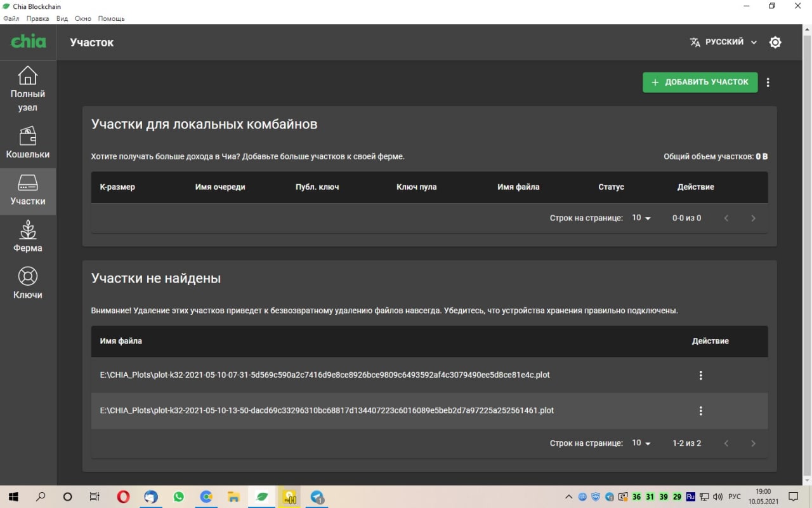The width and height of the screenshot is (812, 508).
Task: Click the volume speaker tray icon
Action: click(718, 497)
